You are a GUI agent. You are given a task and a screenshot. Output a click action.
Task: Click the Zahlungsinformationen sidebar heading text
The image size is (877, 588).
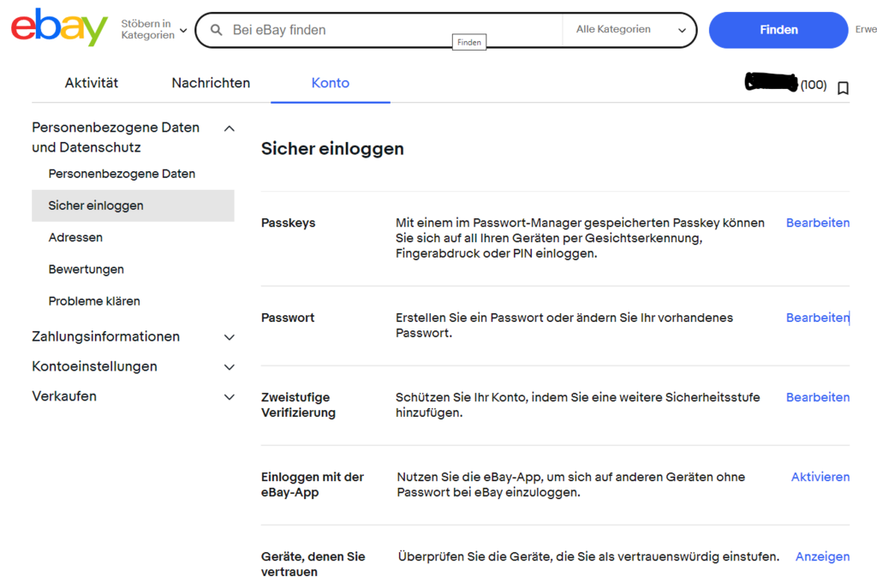click(x=105, y=336)
